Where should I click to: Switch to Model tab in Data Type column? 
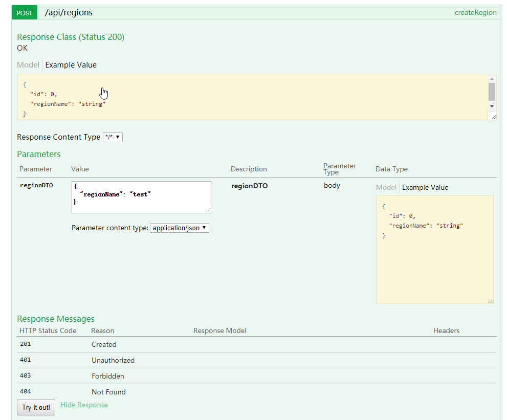coord(386,188)
